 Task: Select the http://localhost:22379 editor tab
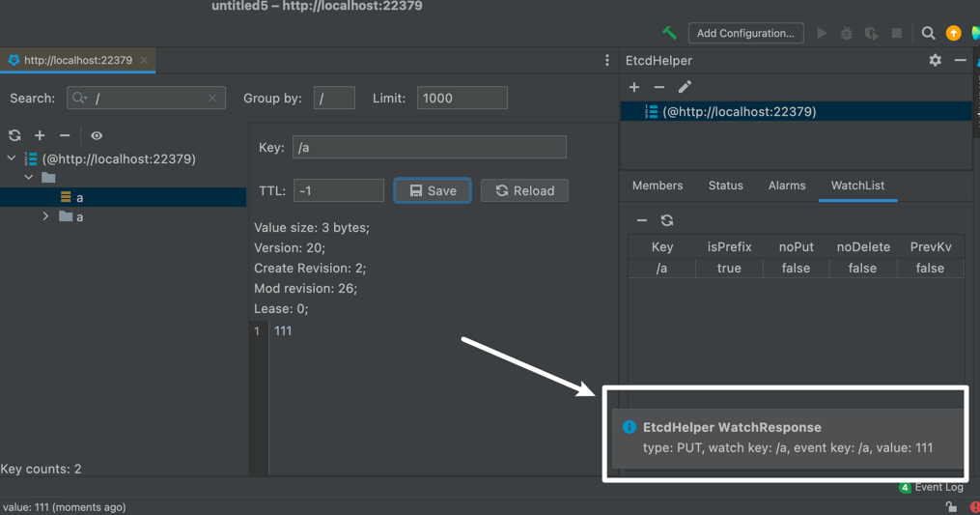(77, 60)
